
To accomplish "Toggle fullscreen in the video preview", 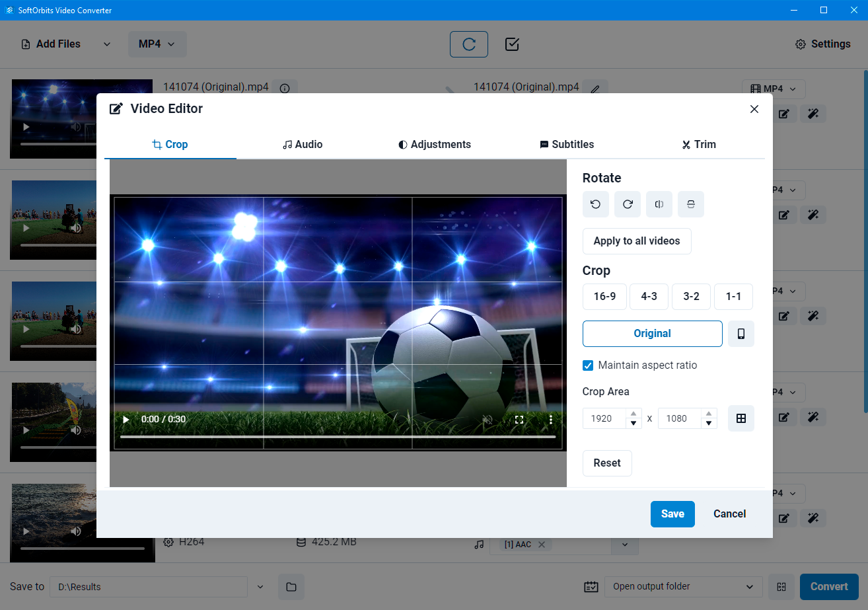I will pyautogui.click(x=519, y=419).
